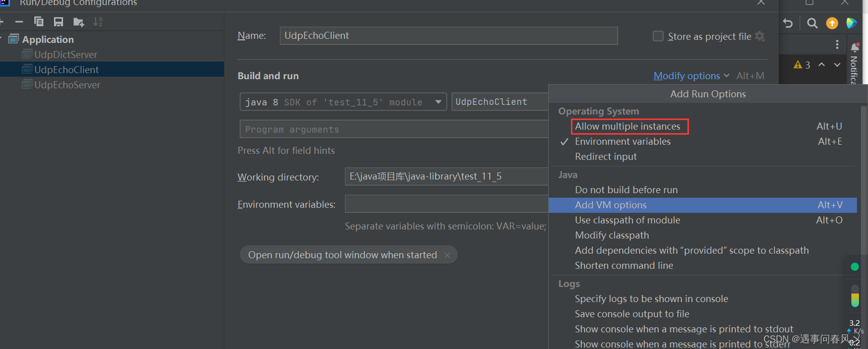The height and width of the screenshot is (349, 868).
Task: Choose Add VM options entry
Action: point(702,205)
